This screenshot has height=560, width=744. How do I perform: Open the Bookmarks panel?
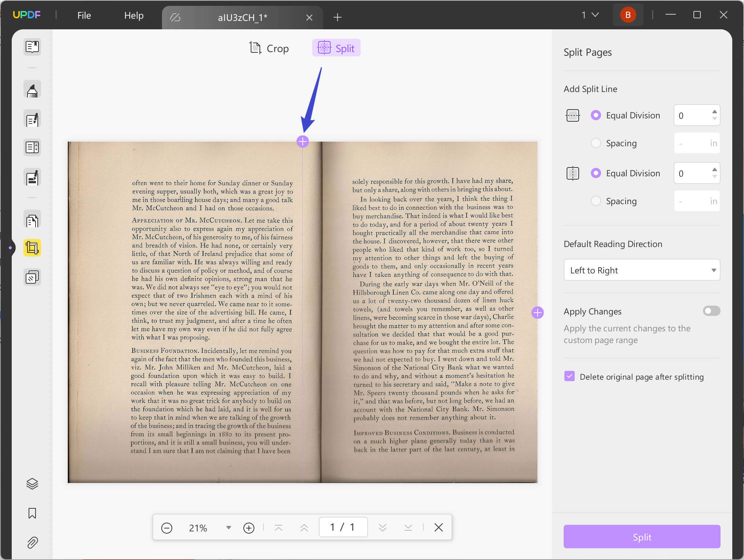32,513
